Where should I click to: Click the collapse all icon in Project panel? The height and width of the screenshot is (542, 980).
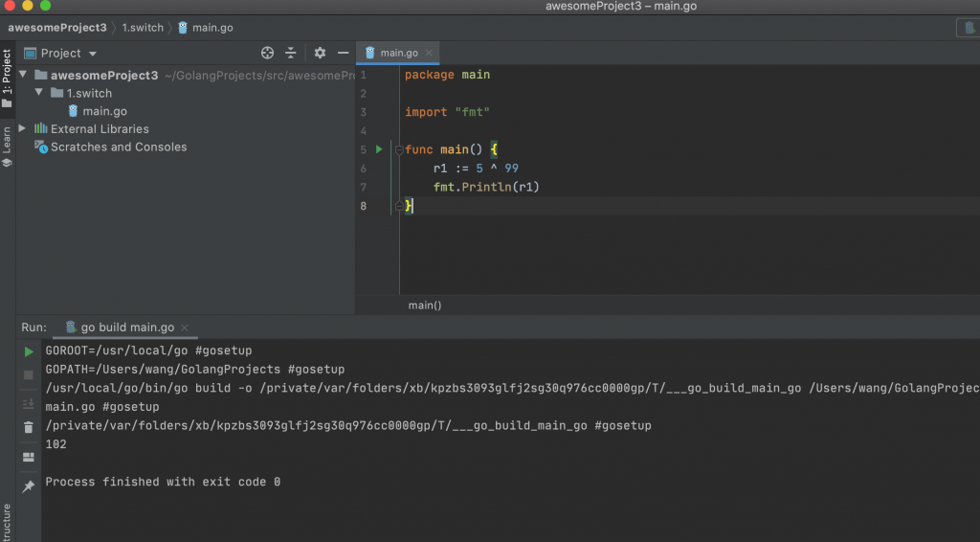[x=291, y=53]
